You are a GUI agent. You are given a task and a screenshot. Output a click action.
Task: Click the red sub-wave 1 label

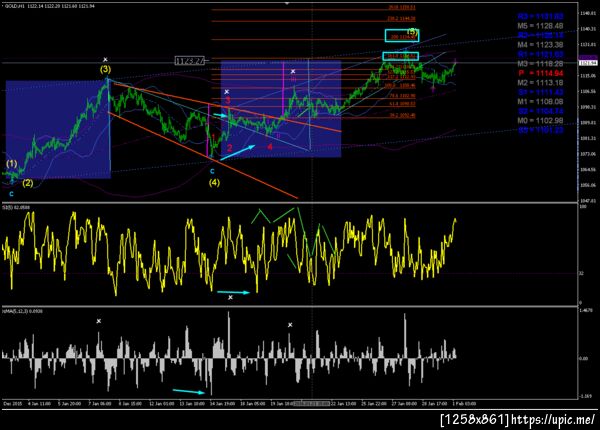(214, 137)
